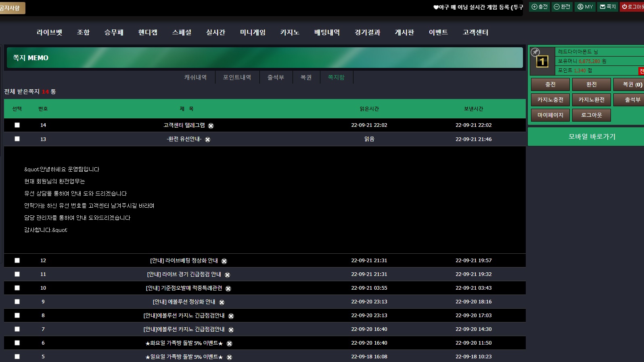
Task: Click the 카지노충전 button in sidebar
Action: click(550, 100)
